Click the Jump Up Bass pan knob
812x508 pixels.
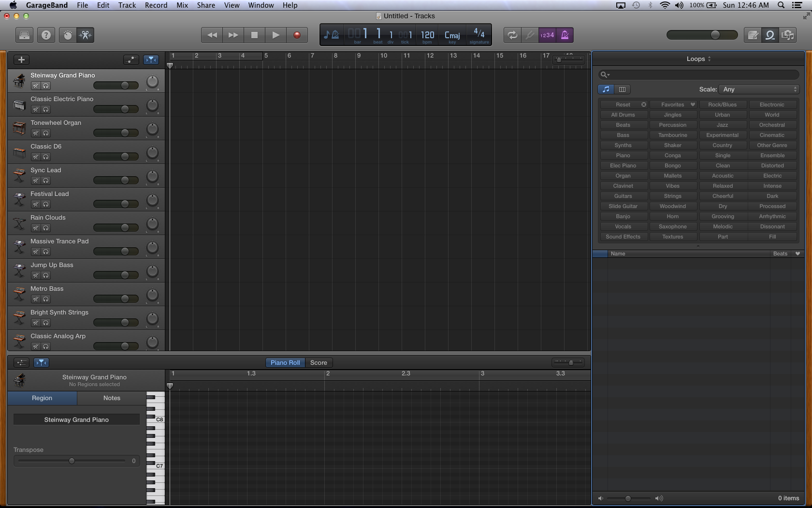[152, 271]
